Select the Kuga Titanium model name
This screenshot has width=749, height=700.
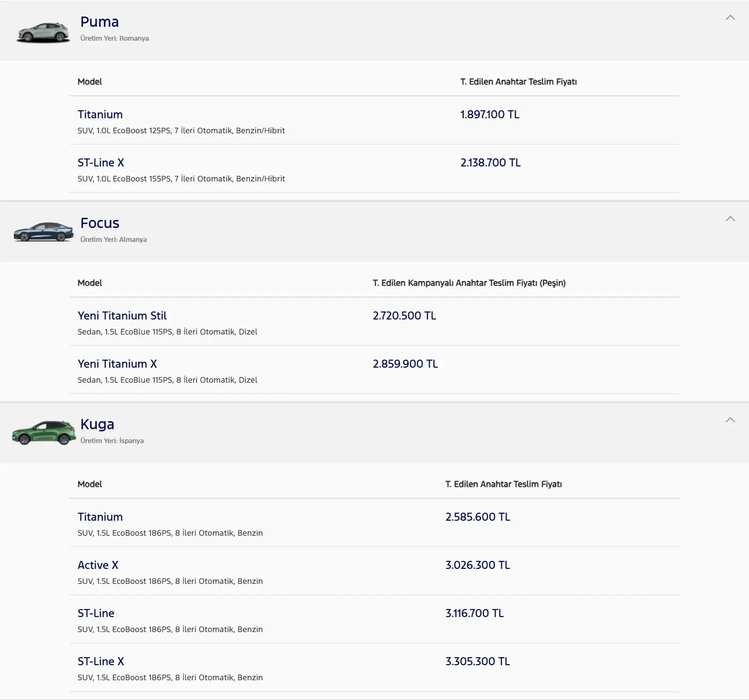click(100, 517)
